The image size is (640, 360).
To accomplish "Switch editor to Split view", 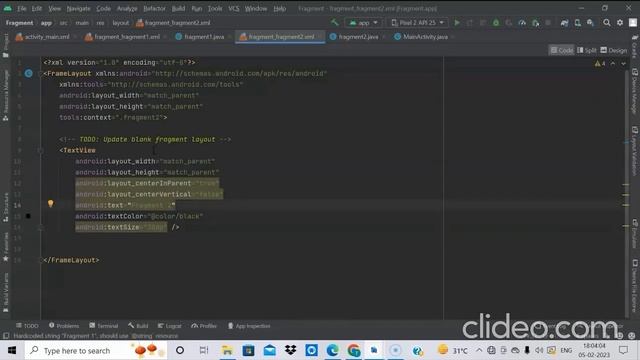I will pyautogui.click(x=587, y=50).
